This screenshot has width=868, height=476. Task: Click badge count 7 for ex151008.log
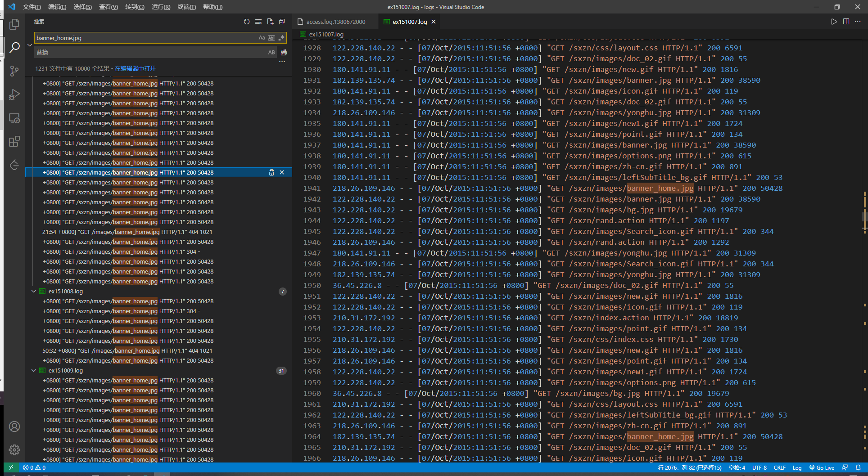[283, 292]
